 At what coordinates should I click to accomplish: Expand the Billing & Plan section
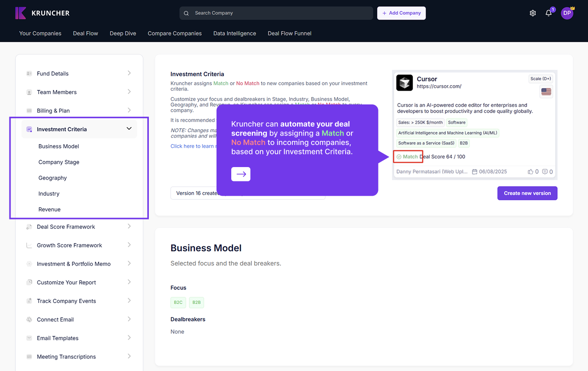click(129, 111)
